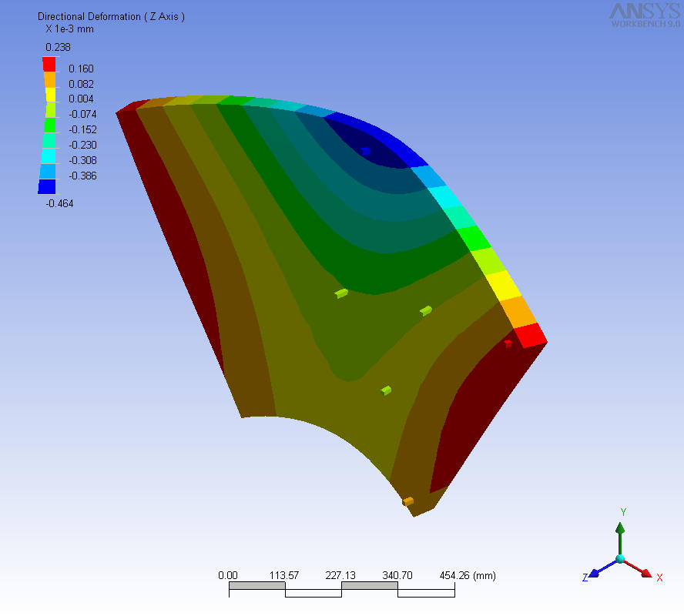Click the blue minimum probe marker on model
The image size is (684, 616).
coord(366,151)
